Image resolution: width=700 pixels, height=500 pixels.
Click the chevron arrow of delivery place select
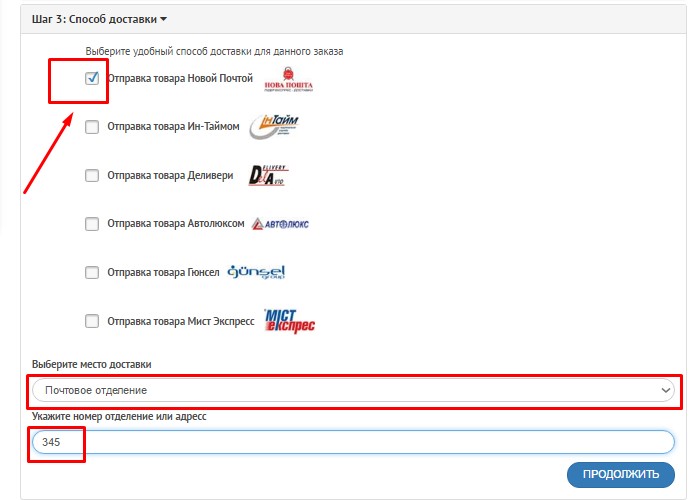click(665, 391)
